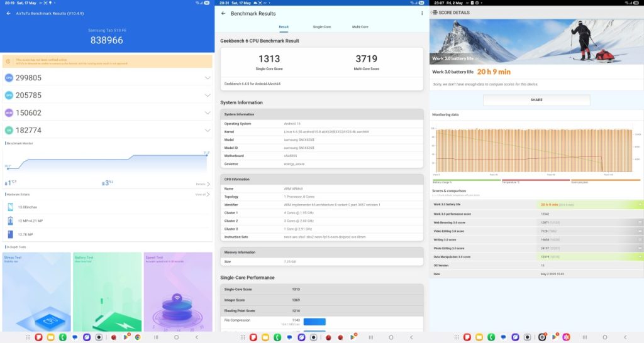Tap the SCORE DETAILS header icon in PCMark
The width and height of the screenshot is (644, 343).
click(435, 13)
